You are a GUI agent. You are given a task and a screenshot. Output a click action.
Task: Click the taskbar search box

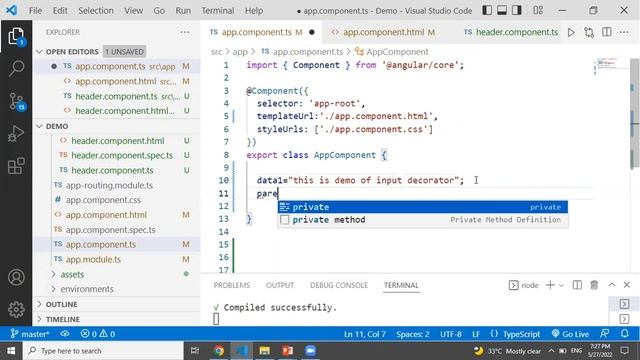point(103,351)
